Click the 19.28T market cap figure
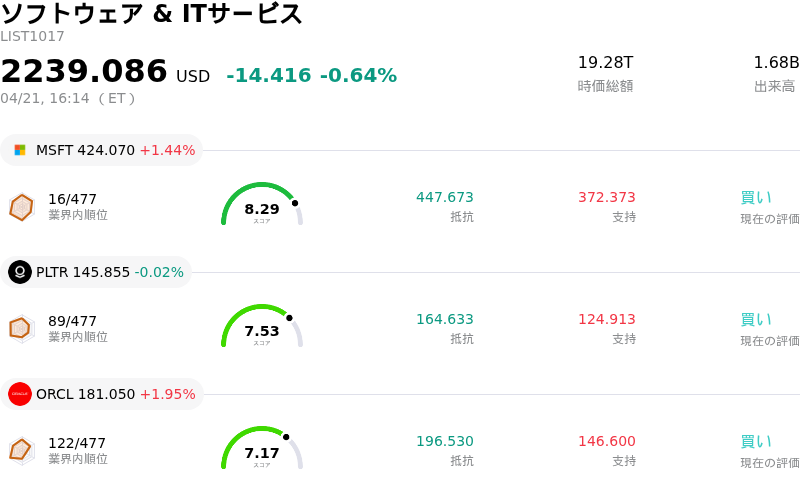Viewport: 800px width, 488px height. coord(605,62)
